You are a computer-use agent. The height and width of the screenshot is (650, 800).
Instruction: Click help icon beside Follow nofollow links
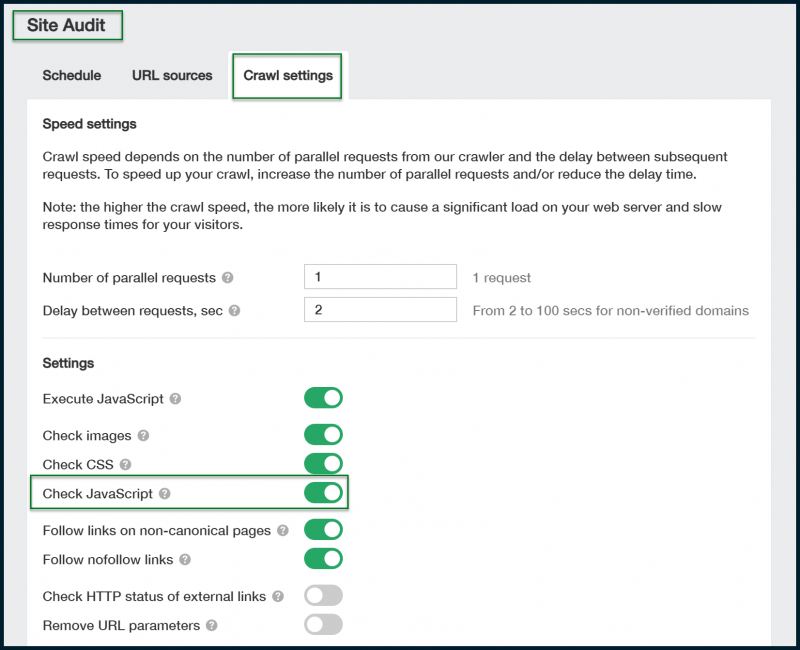(185, 560)
